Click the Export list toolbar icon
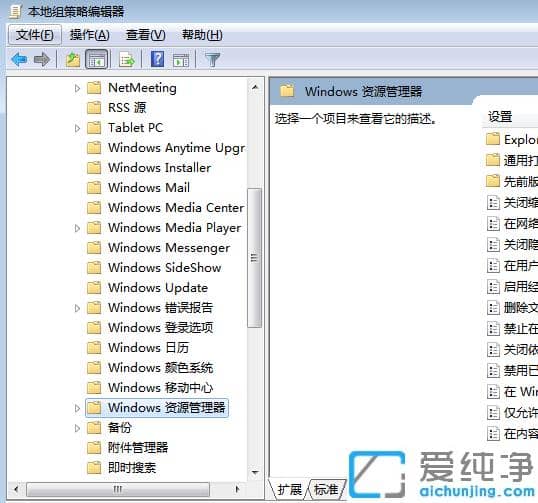 (x=127, y=60)
